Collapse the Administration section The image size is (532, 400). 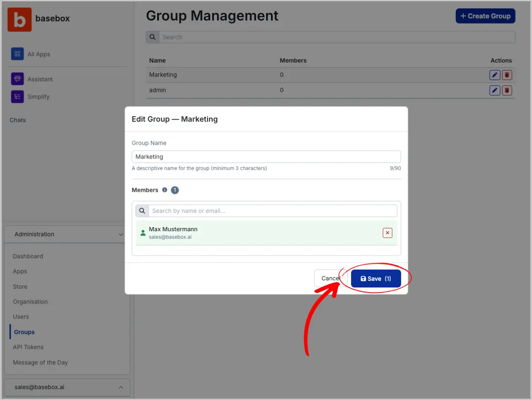[x=121, y=235]
